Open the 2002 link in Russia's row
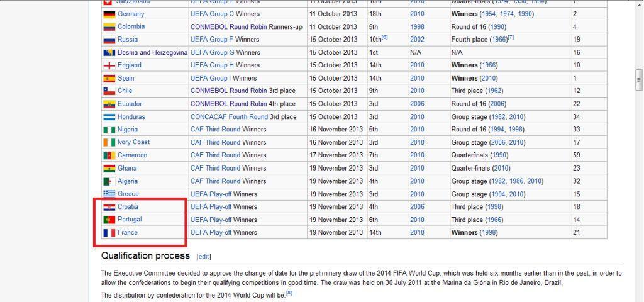Screen dimensions: 644x302 click(x=417, y=39)
